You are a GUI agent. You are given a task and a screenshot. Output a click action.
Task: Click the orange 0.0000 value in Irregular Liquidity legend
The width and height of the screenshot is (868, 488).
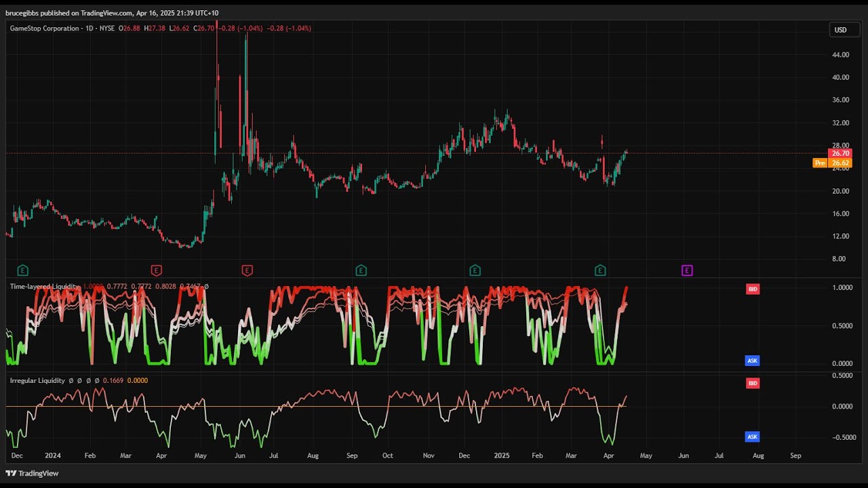138,380
